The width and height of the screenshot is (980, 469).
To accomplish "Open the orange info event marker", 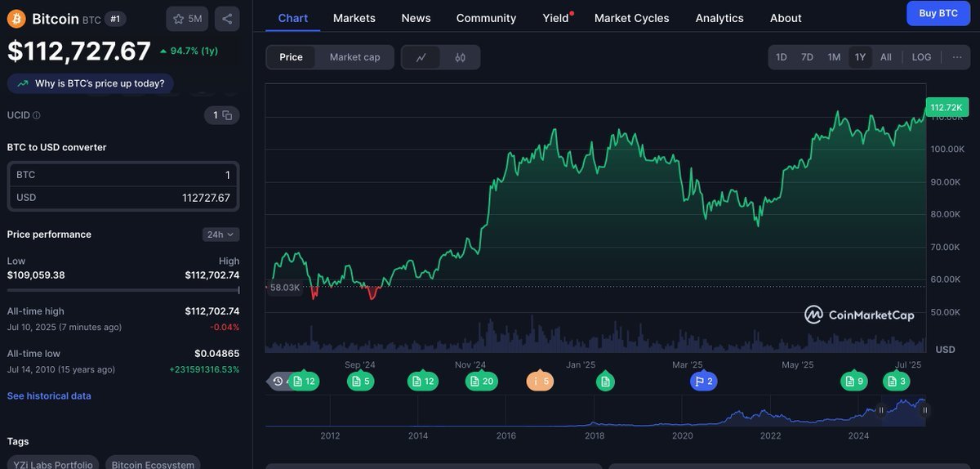I will (x=540, y=381).
